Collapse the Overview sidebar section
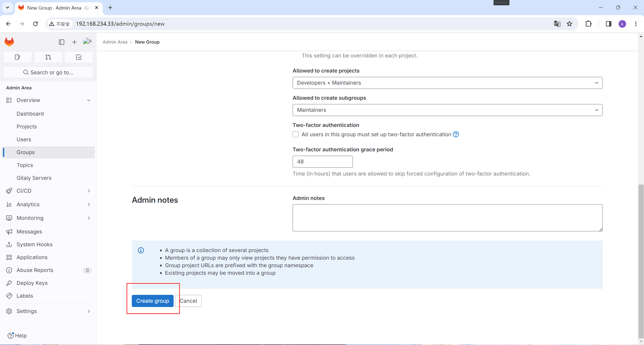Viewport: 644px width, 345px height. tap(89, 100)
